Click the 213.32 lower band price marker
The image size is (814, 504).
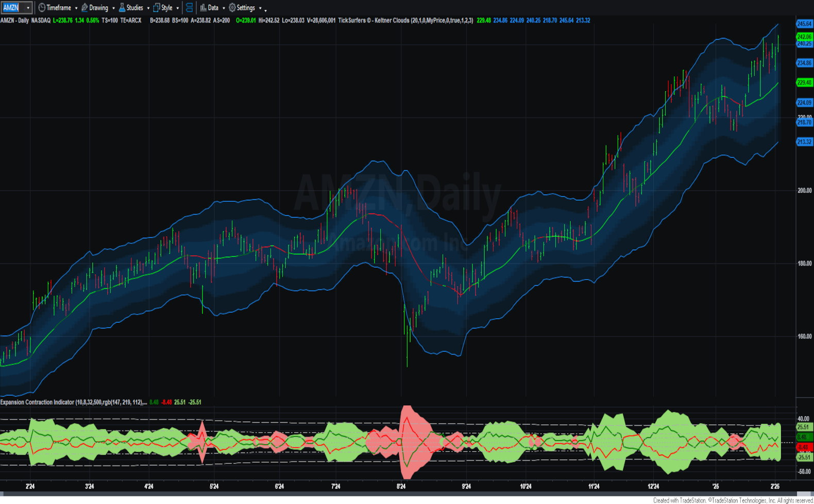pyautogui.click(x=804, y=142)
